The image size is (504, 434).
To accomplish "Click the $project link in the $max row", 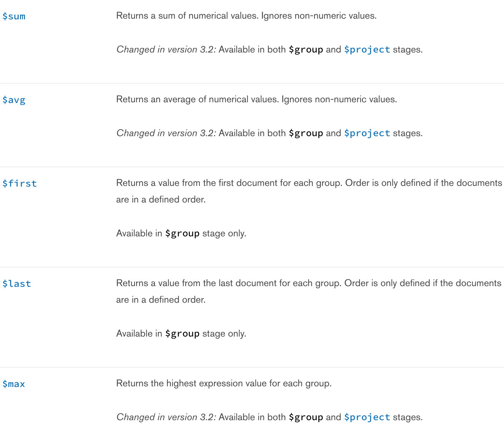I will pos(367,417).
